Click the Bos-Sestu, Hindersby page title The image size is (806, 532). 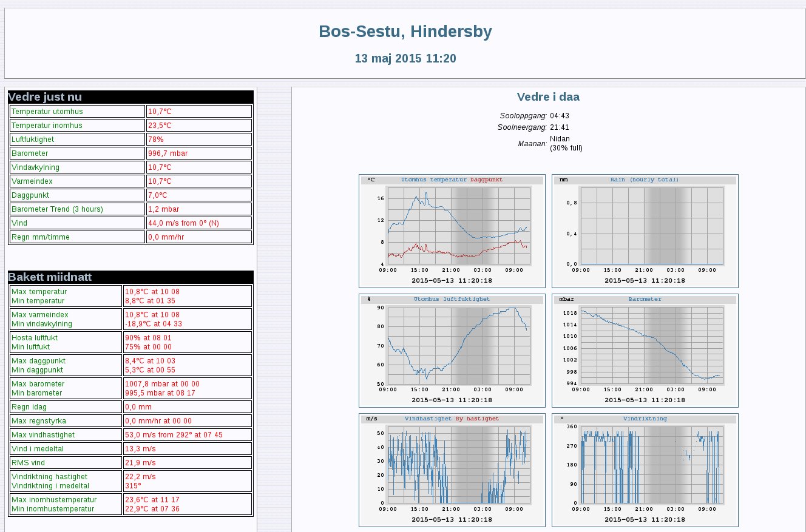(405, 32)
